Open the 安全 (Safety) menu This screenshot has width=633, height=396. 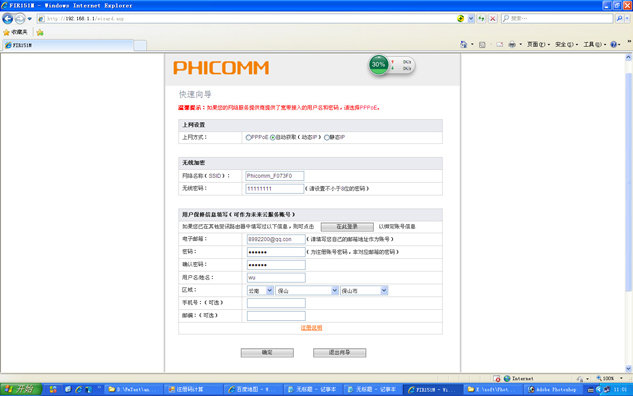(x=566, y=44)
